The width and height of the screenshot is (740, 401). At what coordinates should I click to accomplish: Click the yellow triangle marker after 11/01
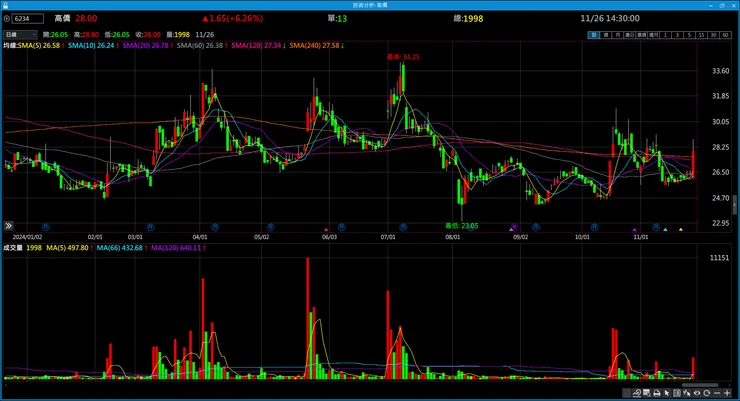pyautogui.click(x=681, y=229)
